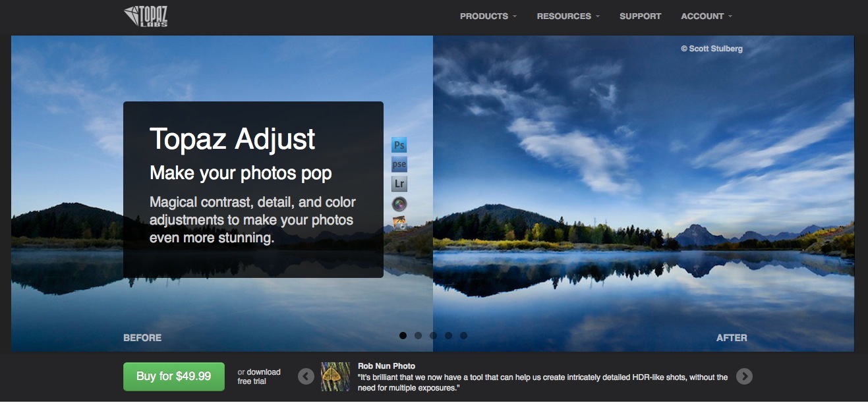Click the Rob Nun Photo name
Viewport: 868px width, 407px height.
click(x=386, y=366)
